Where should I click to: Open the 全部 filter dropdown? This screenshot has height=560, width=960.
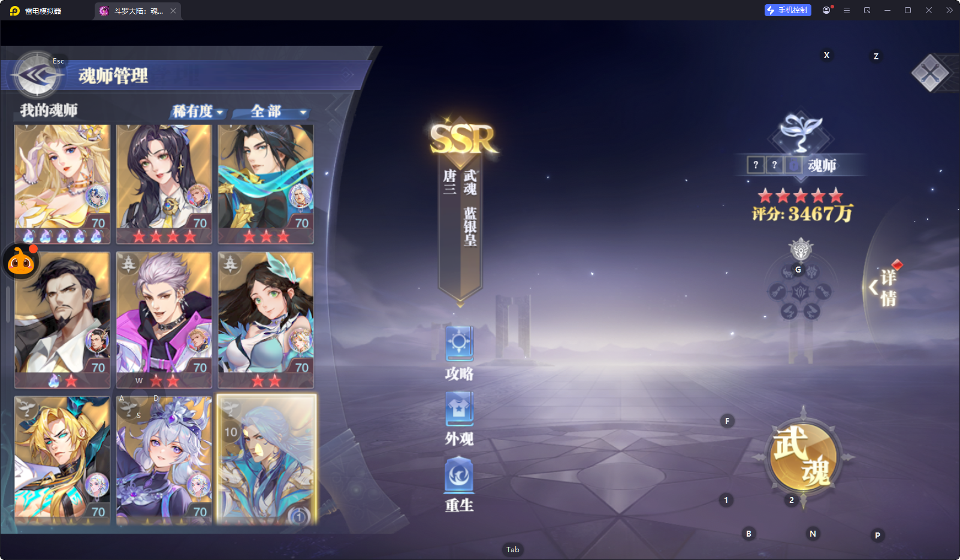271,111
